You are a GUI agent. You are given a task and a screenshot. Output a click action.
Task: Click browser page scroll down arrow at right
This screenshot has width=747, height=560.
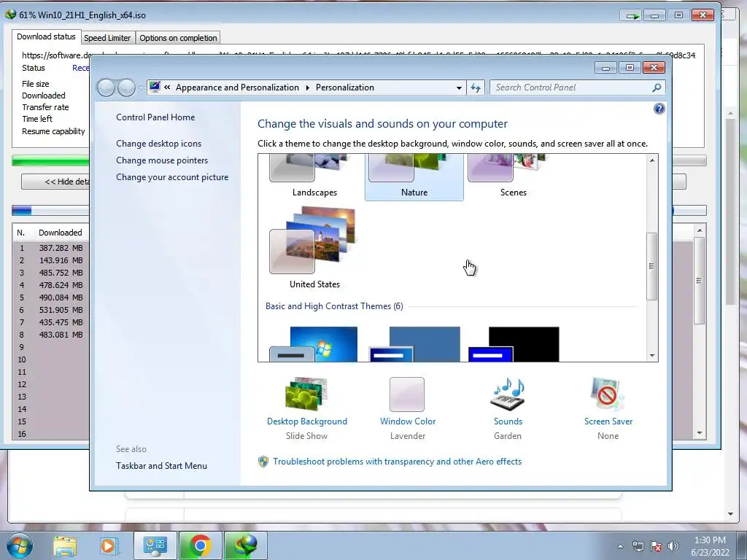(x=730, y=514)
